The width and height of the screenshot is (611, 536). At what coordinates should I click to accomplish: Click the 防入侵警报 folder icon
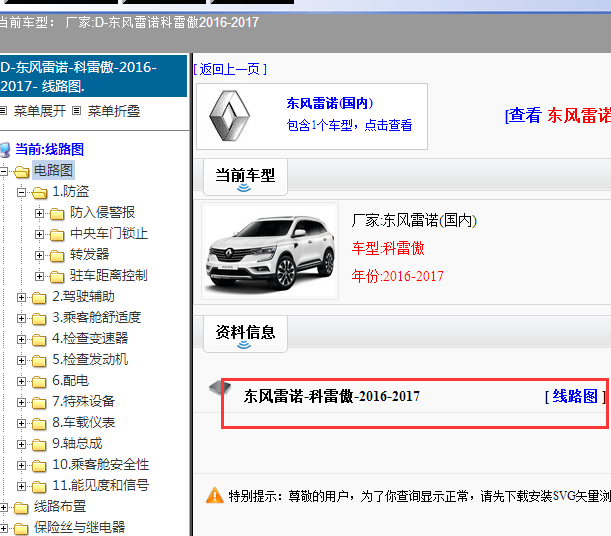(57, 213)
